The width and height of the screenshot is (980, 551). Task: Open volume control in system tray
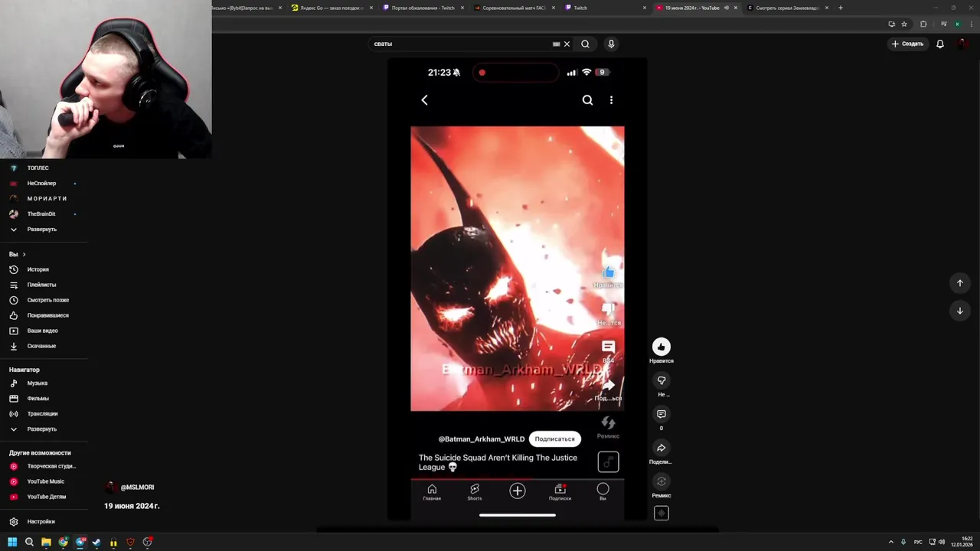coord(941,542)
